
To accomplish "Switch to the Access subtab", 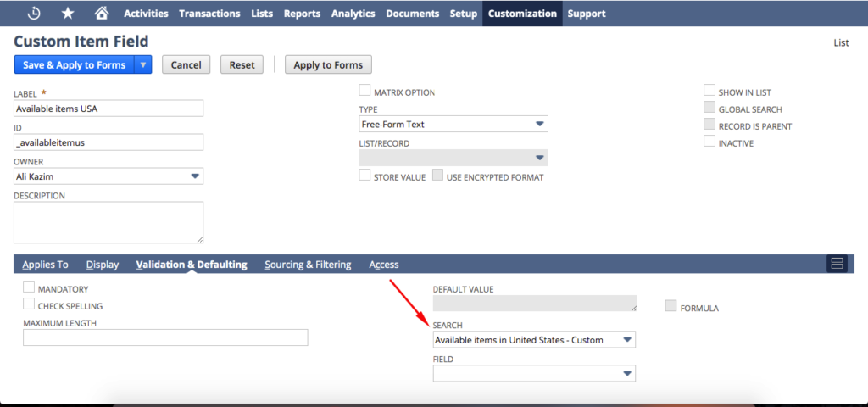I will point(384,265).
